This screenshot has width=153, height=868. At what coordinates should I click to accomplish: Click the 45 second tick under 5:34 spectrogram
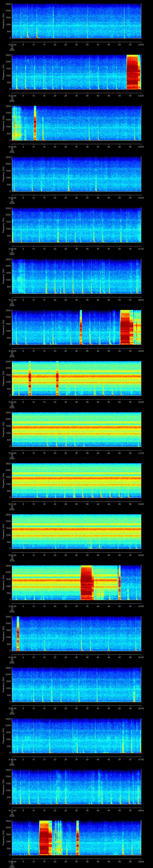pyautogui.click(x=109, y=657)
